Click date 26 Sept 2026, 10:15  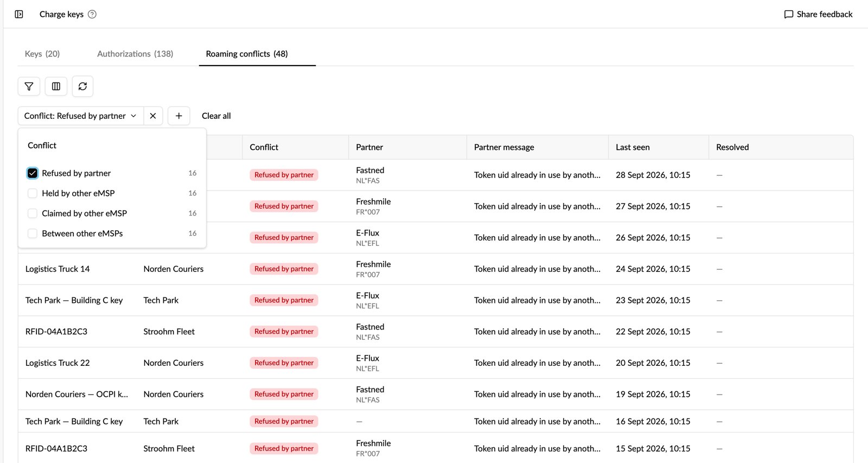pyautogui.click(x=653, y=238)
